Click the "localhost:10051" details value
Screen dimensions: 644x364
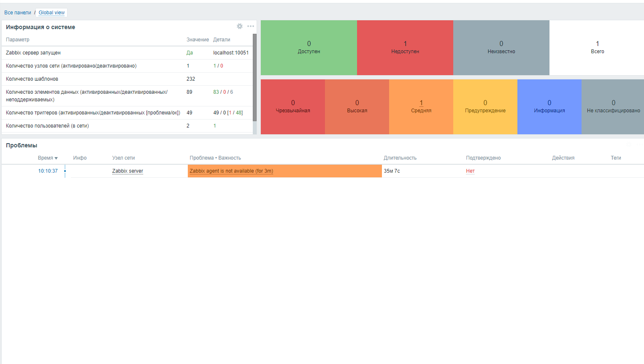coord(231,53)
